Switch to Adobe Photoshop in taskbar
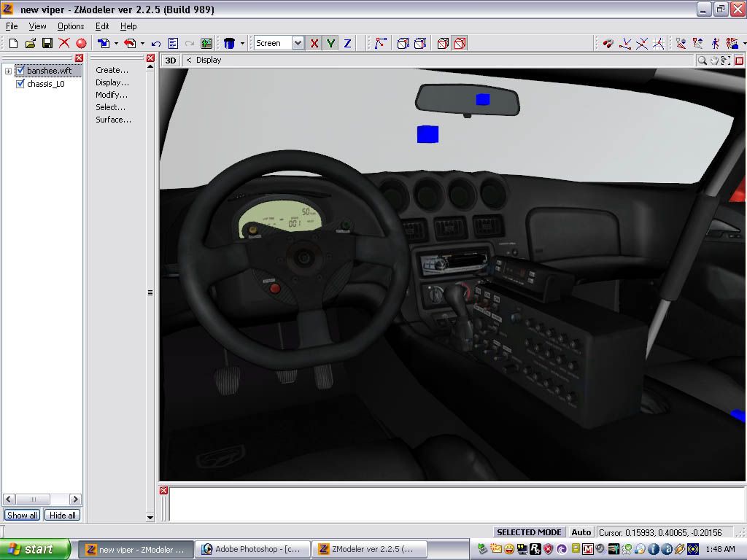The height and width of the screenshot is (560, 747). (253, 550)
